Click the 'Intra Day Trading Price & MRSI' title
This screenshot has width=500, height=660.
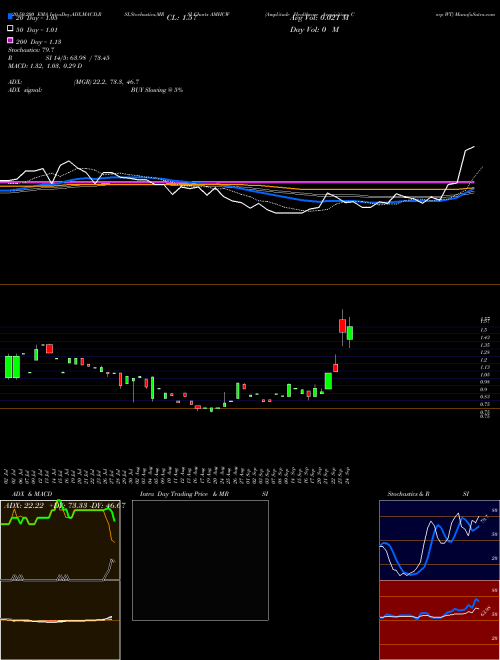click(204, 494)
